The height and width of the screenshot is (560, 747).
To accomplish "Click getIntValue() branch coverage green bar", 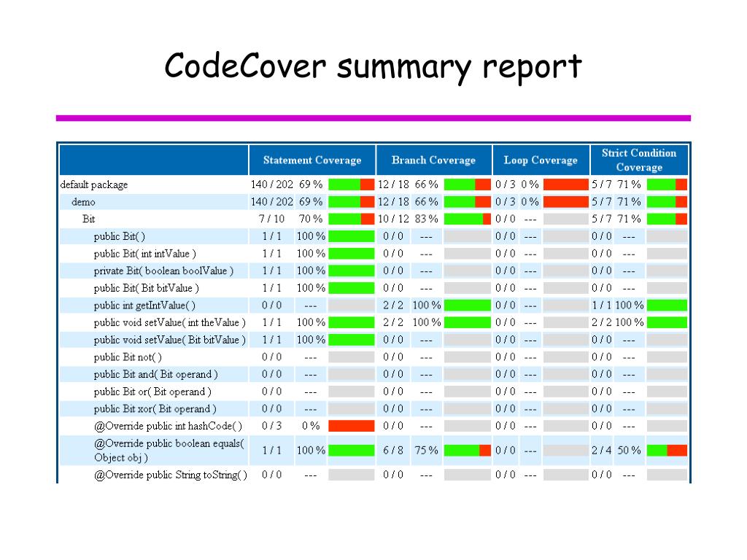I will (x=468, y=306).
